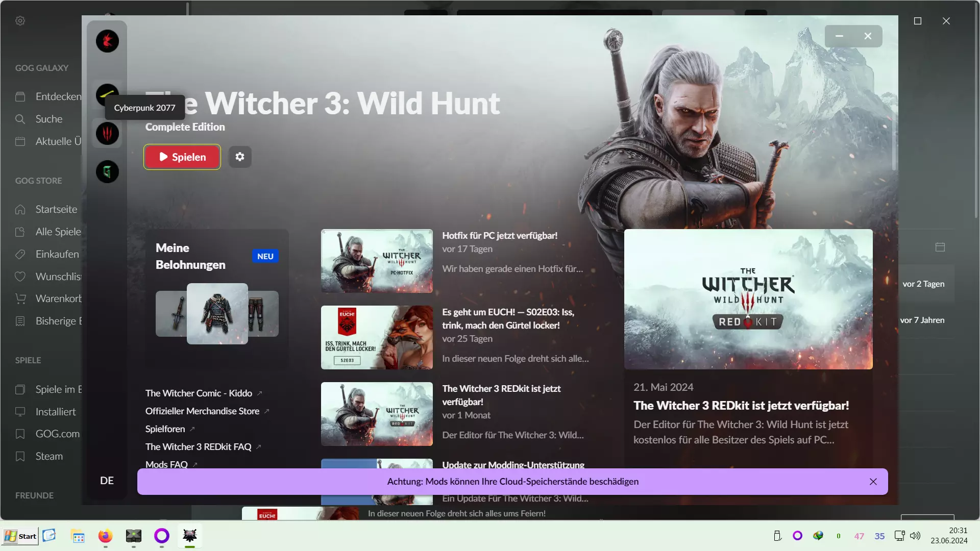Read 'The Witcher 3 REDkit ist jetzt verfügbar' list item

point(501,395)
